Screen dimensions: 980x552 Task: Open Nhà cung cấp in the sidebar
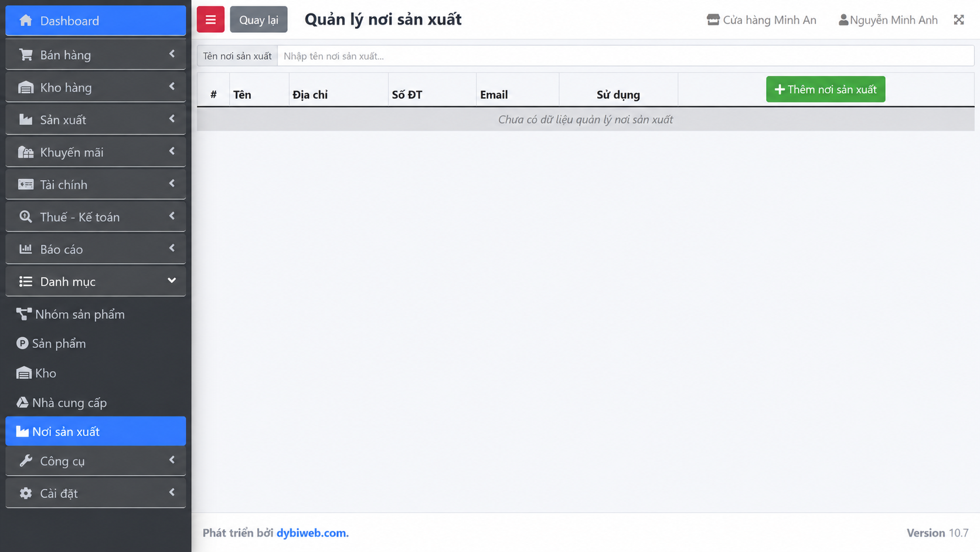pos(96,402)
